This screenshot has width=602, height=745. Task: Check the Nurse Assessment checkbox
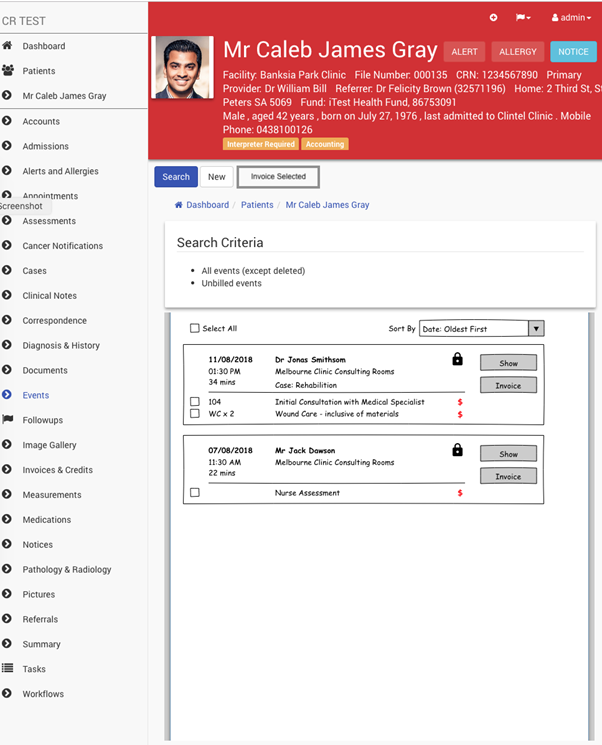pos(195,492)
